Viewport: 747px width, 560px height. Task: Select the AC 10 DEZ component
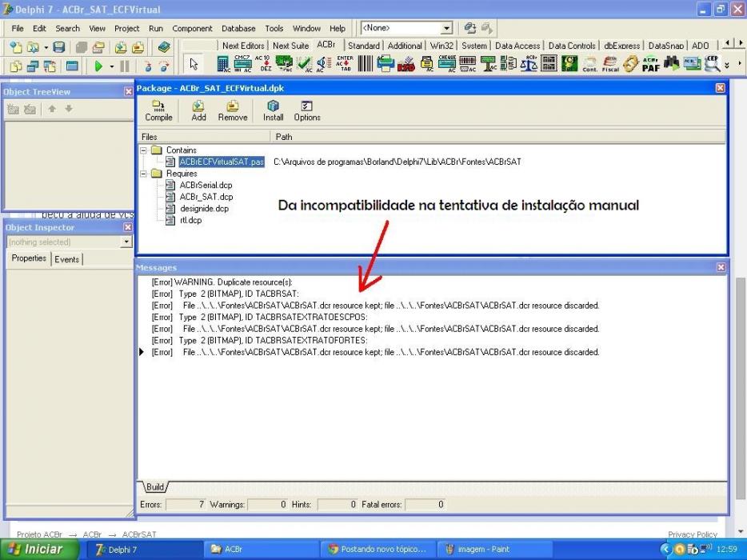[x=262, y=64]
